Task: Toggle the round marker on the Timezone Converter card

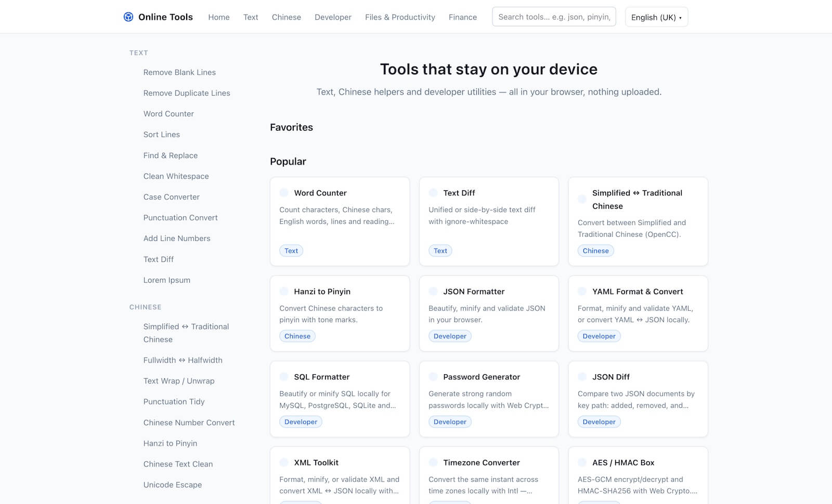Action: (433, 462)
